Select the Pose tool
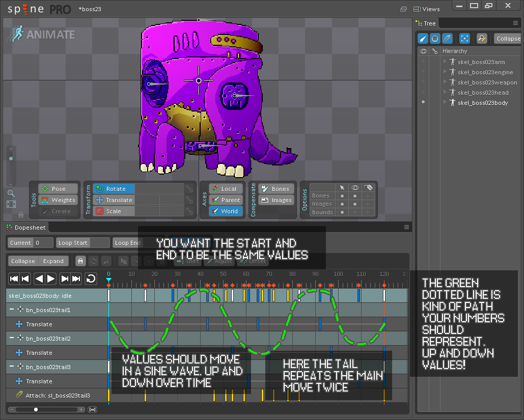Viewport: 524px width, 420px height. (x=58, y=189)
